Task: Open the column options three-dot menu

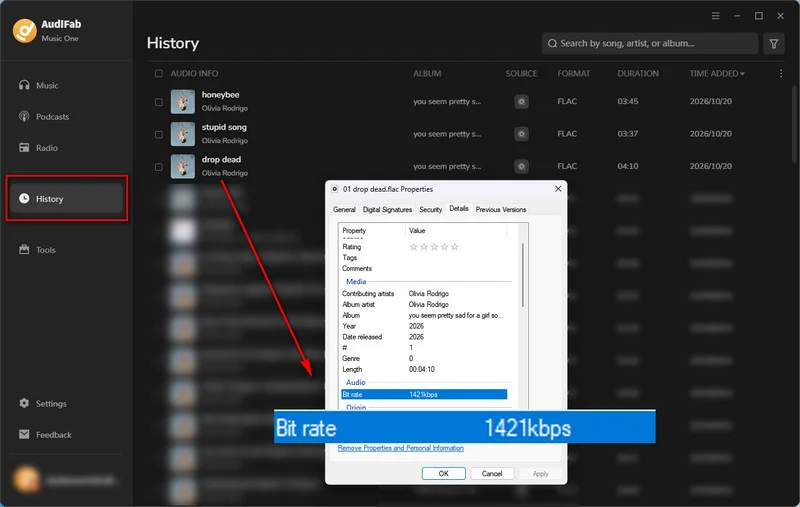Action: 781,73
